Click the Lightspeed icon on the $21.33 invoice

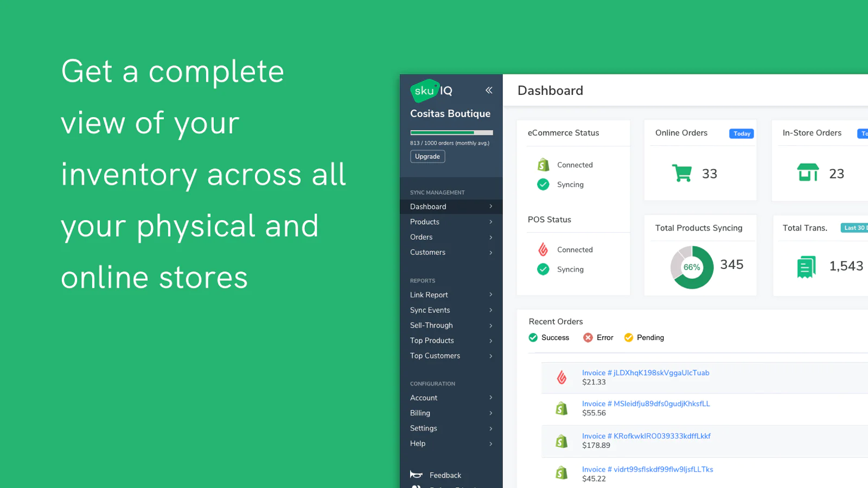point(561,377)
